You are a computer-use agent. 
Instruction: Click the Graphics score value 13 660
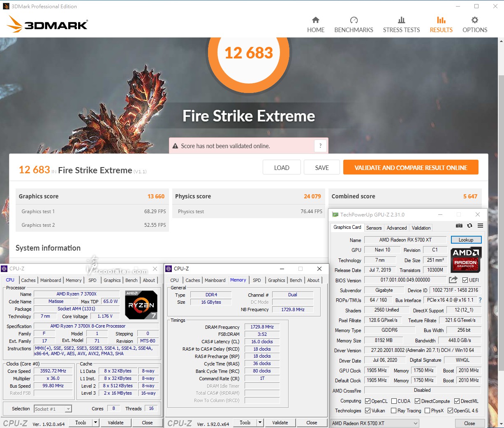[156, 196]
